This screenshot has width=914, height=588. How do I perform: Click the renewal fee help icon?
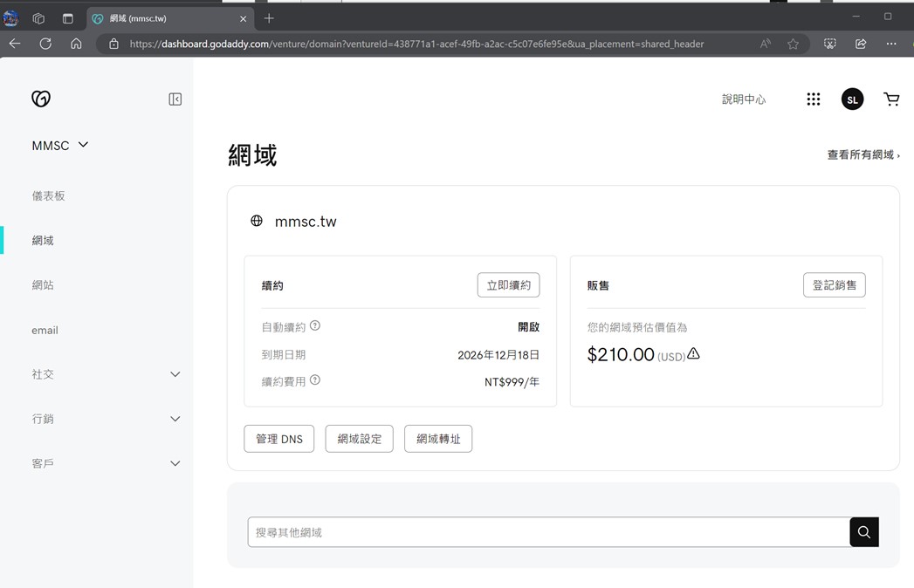(x=315, y=380)
